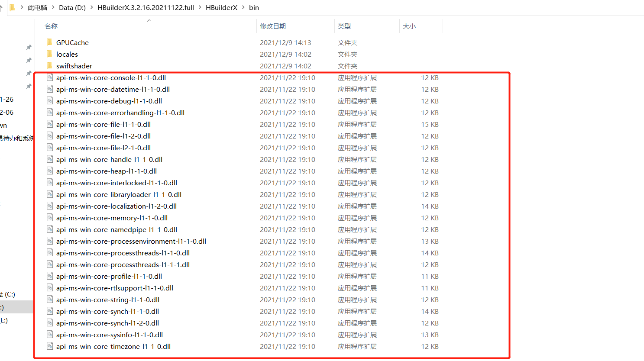Open the GPUCache folder icon
Screen dimensions: 644x361
[x=49, y=42]
